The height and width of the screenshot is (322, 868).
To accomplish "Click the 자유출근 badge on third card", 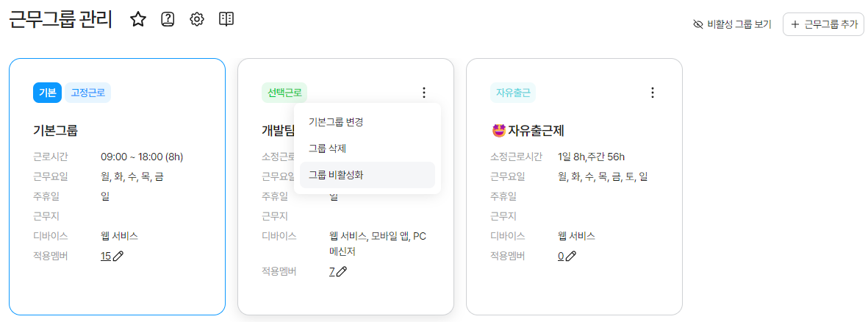I will click(x=513, y=93).
